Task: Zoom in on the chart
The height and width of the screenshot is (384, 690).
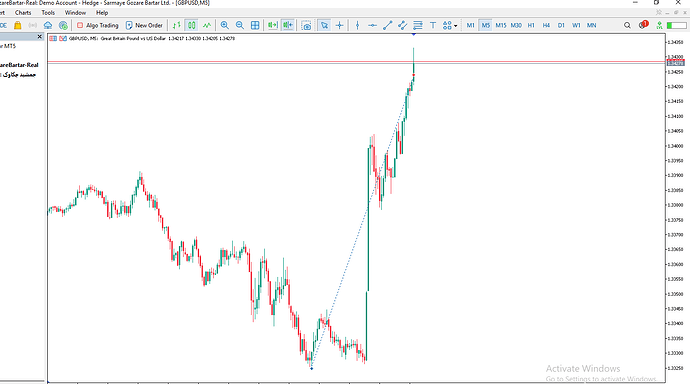Action: pos(224,26)
